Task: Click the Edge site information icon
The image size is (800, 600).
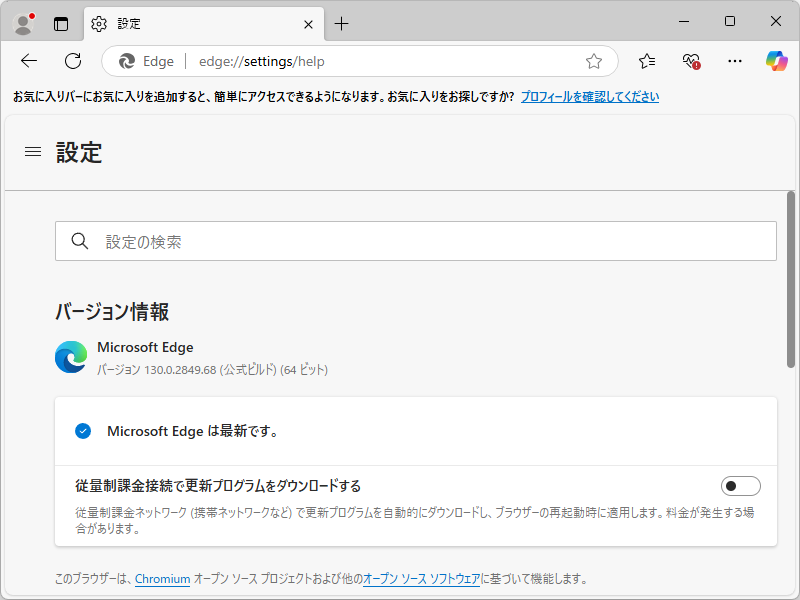Action: pyautogui.click(x=129, y=61)
